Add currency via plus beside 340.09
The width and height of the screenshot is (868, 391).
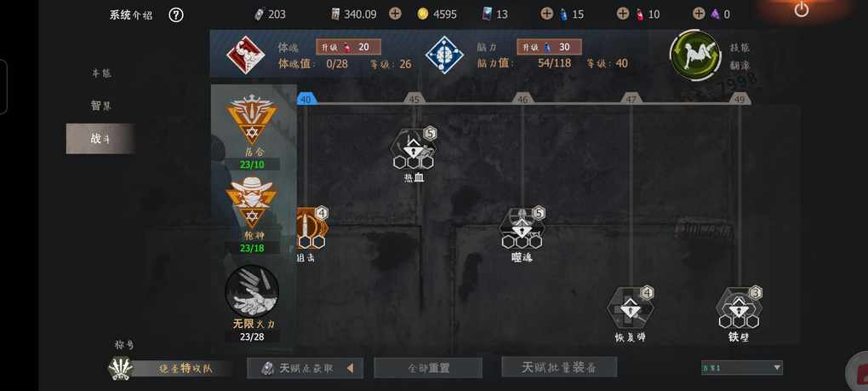(395, 14)
